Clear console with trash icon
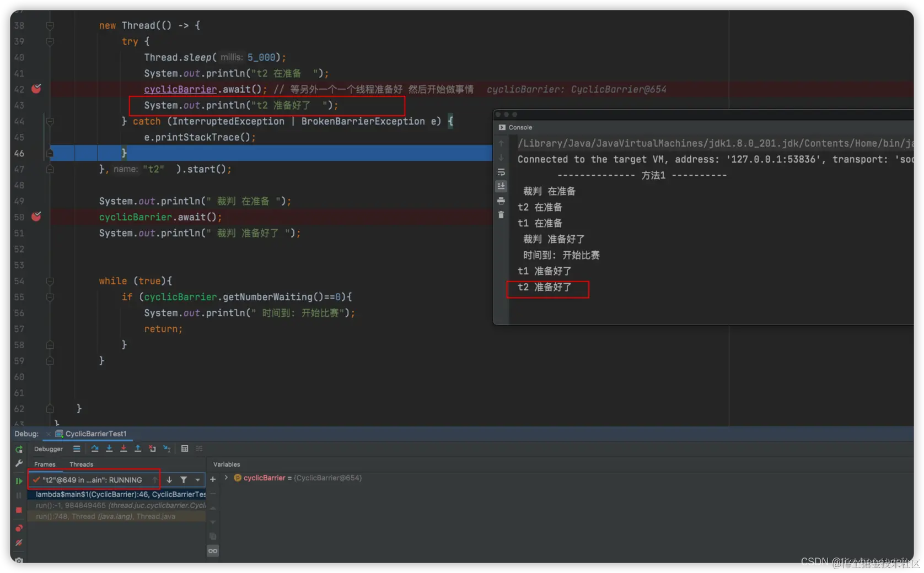924x573 pixels. [x=501, y=215]
